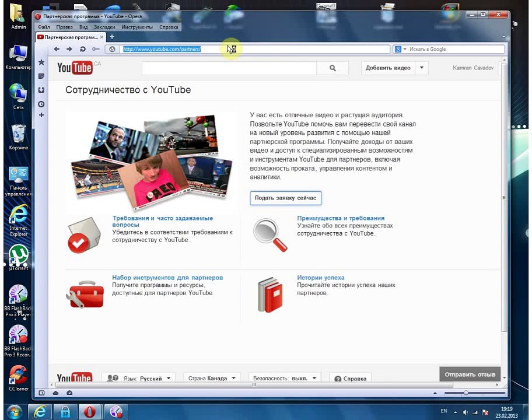The image size is (532, 420).
Task: Click volume speaker icon in system tray
Action: point(465,412)
